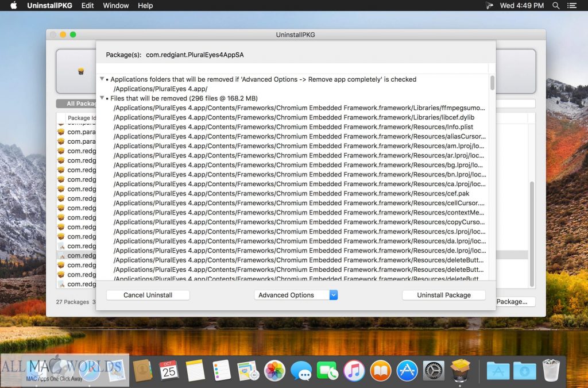Click the package list scrollbar in main window
This screenshot has height=388, width=588.
(x=531, y=234)
